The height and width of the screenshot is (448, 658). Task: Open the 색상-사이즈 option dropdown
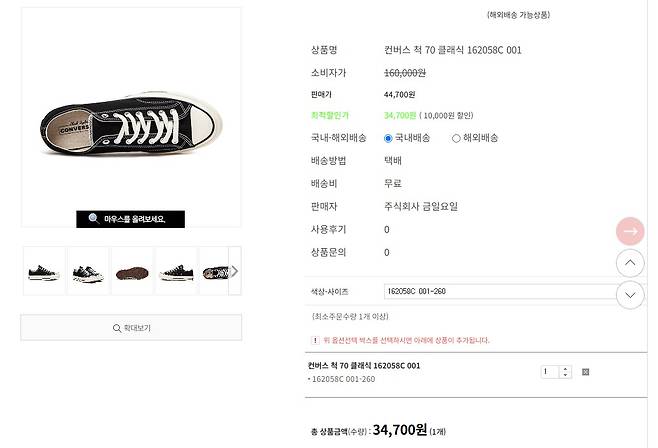coord(503,291)
